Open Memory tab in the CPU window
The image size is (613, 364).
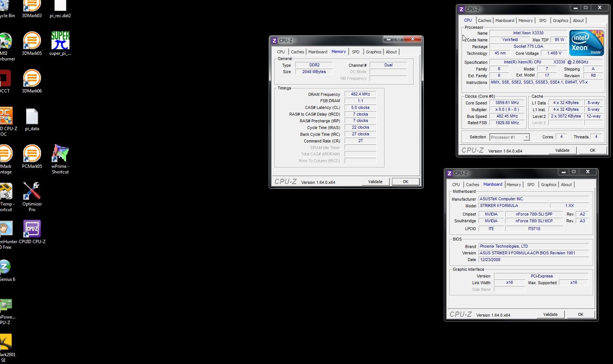point(525,21)
